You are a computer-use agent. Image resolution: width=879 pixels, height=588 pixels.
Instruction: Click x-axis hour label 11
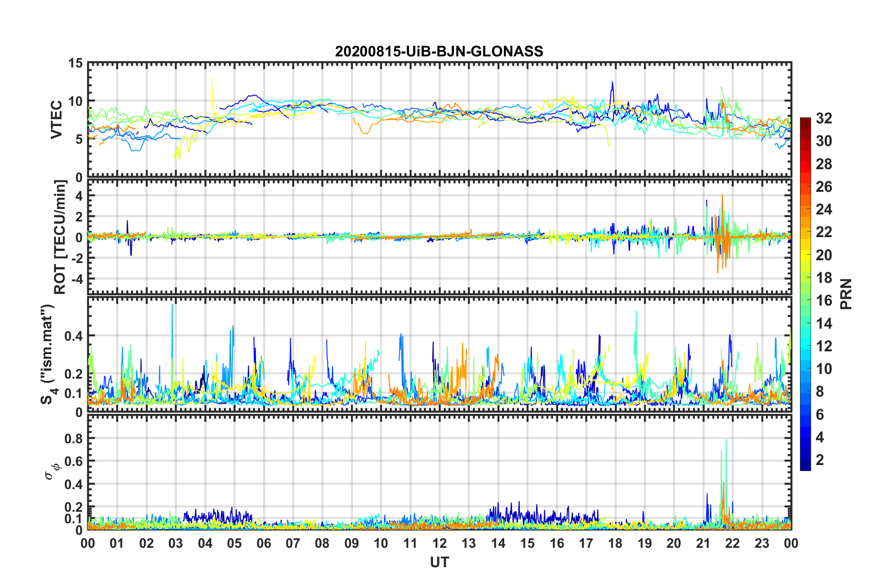[x=410, y=543]
